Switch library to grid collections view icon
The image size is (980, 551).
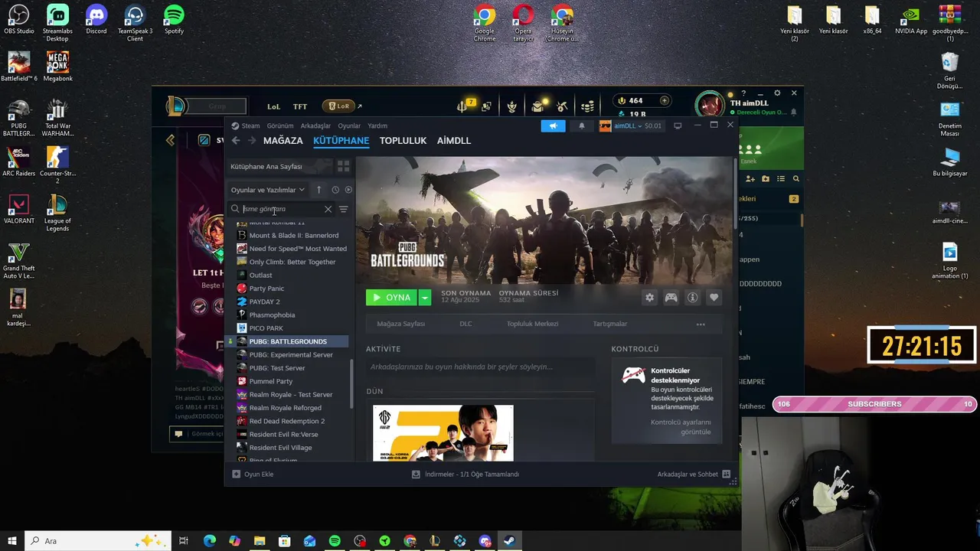pyautogui.click(x=343, y=166)
